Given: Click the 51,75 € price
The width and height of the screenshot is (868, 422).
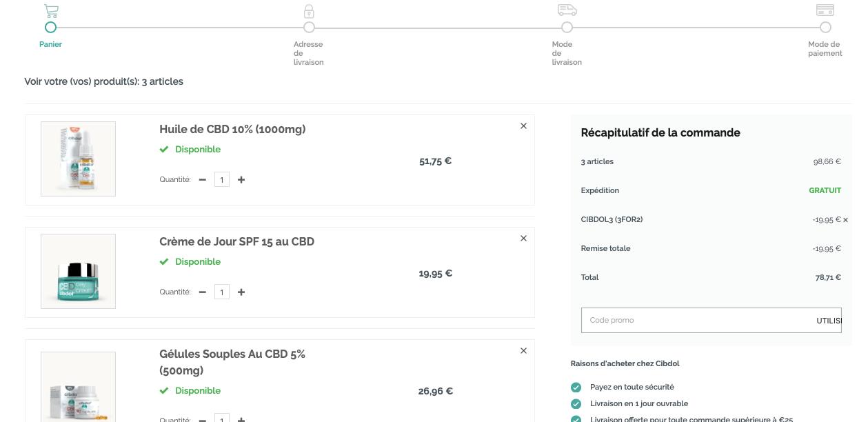Looking at the screenshot, I should tap(436, 161).
